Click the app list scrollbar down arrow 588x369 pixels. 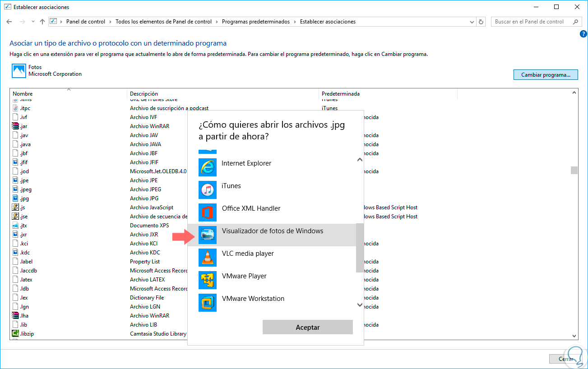[x=360, y=305]
